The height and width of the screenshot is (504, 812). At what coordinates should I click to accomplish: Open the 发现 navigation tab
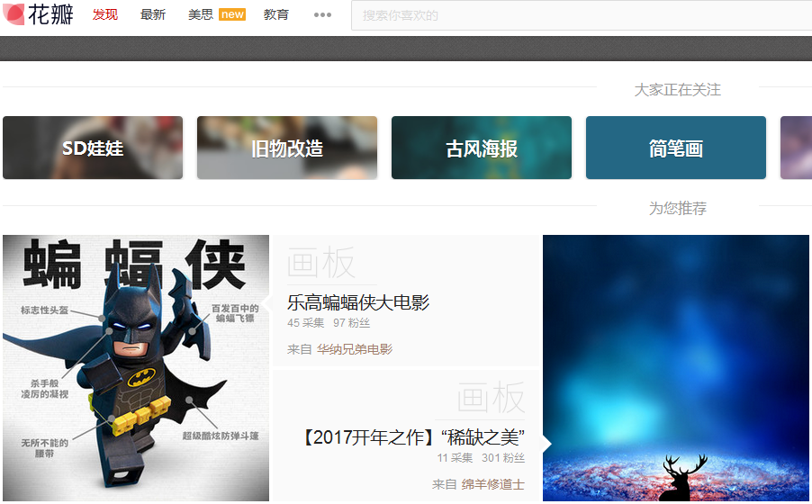tap(105, 14)
